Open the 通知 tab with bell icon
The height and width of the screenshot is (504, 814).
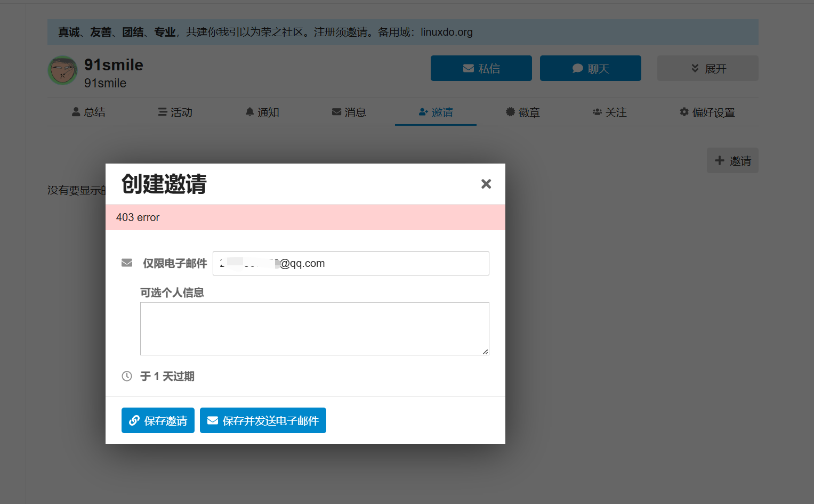click(x=262, y=112)
